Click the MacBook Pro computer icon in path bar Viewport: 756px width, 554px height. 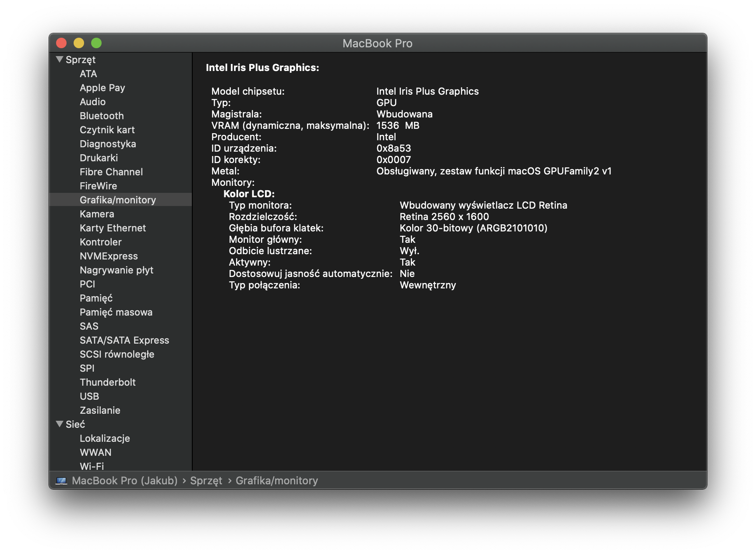coord(61,481)
